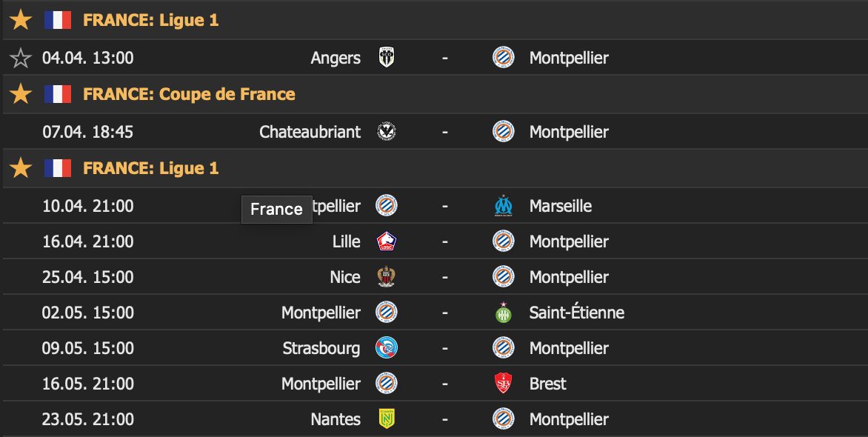Open the FRANCE: Coupe de France link
The width and height of the screenshot is (868, 437).
tap(189, 94)
